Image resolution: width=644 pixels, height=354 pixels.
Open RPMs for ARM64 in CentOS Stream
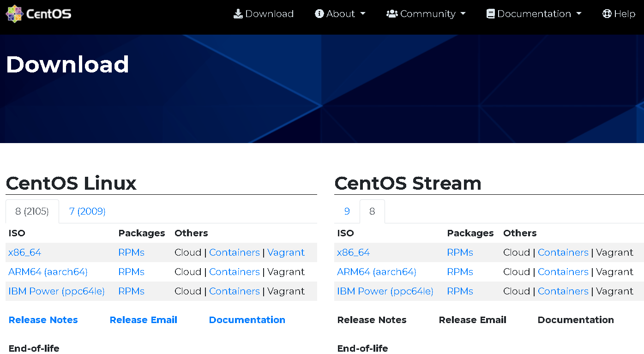(460, 272)
